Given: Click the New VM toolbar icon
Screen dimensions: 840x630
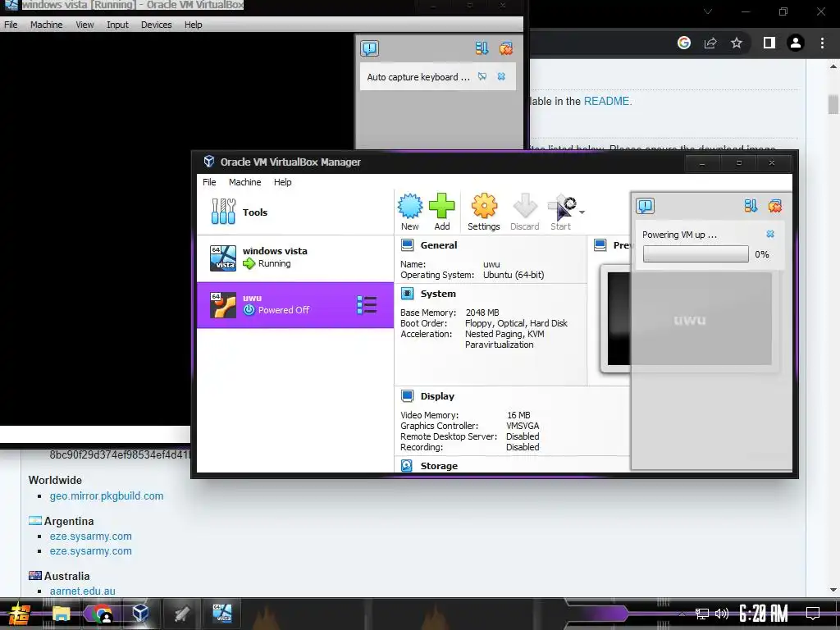Looking at the screenshot, I should (x=410, y=212).
